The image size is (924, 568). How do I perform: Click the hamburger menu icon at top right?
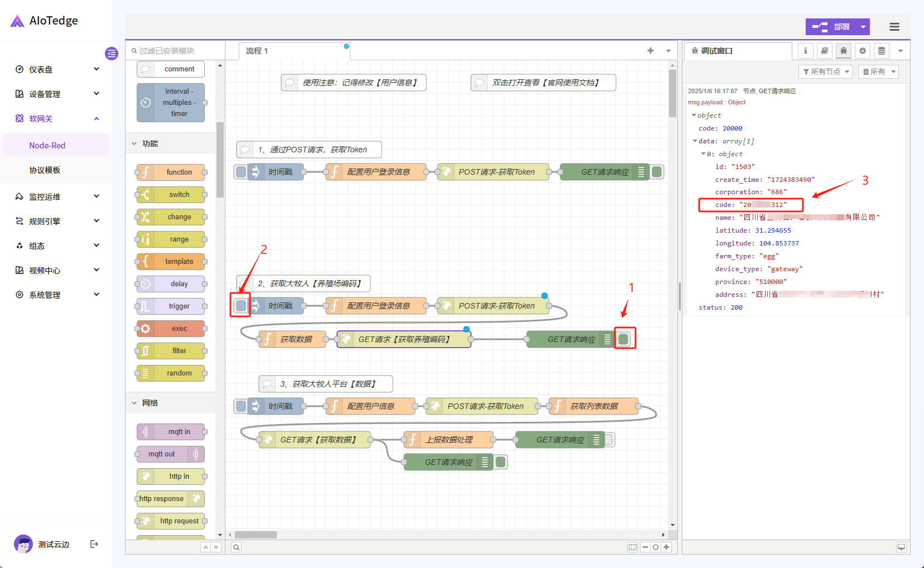click(x=894, y=27)
